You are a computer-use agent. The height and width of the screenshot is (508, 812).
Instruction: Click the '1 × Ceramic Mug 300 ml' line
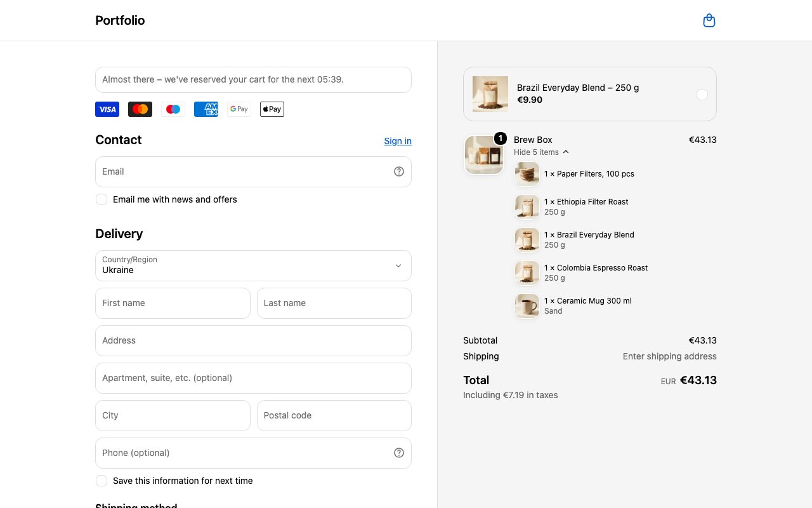pos(588,301)
